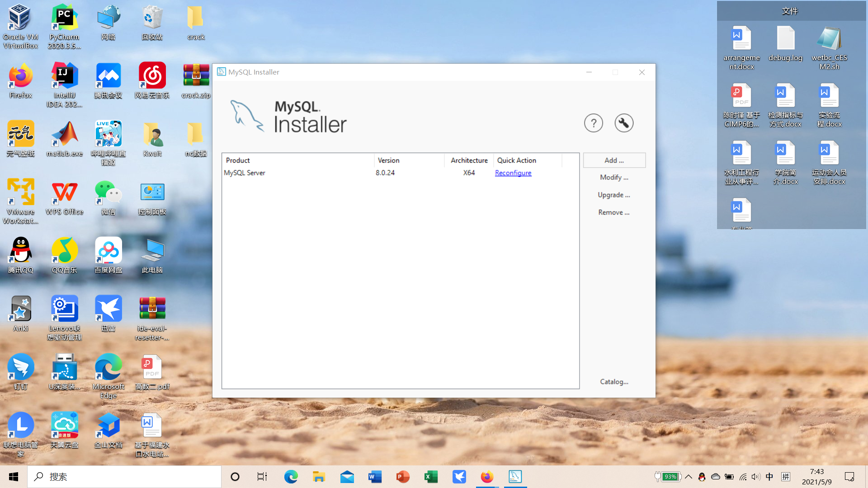
Task: Click Reconfigure link for MySQL Server
Action: click(x=513, y=173)
